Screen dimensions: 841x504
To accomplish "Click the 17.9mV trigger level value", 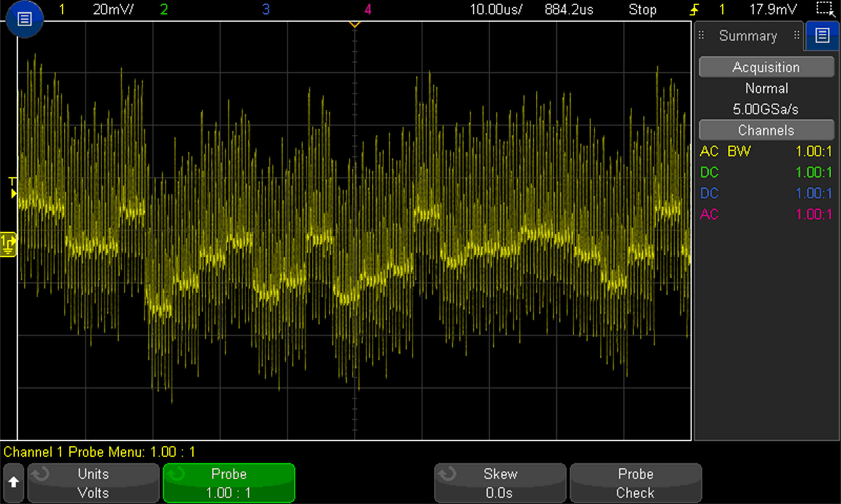I will tap(773, 9).
